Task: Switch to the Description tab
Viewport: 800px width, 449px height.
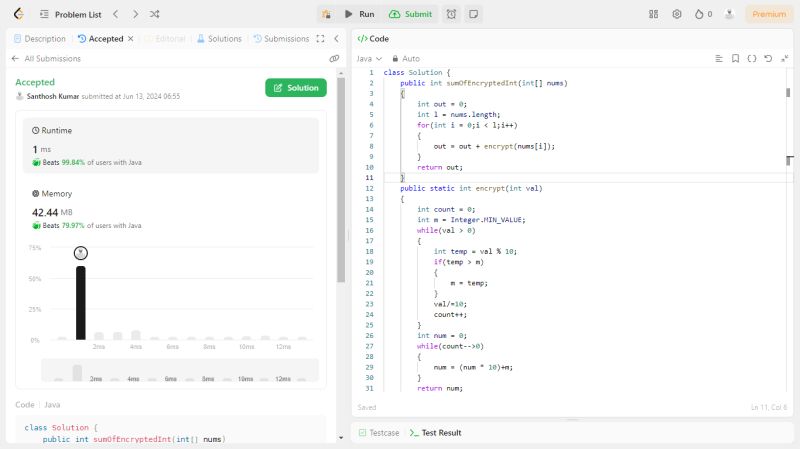Action: pyautogui.click(x=39, y=38)
